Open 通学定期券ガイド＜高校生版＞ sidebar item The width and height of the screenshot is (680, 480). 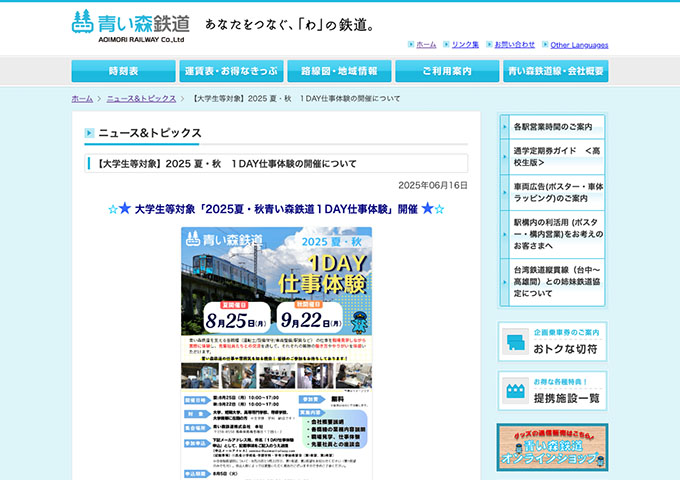click(552, 157)
